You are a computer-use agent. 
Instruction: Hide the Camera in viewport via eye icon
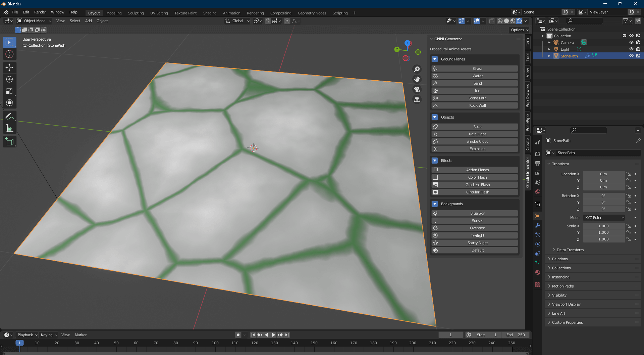[631, 43]
